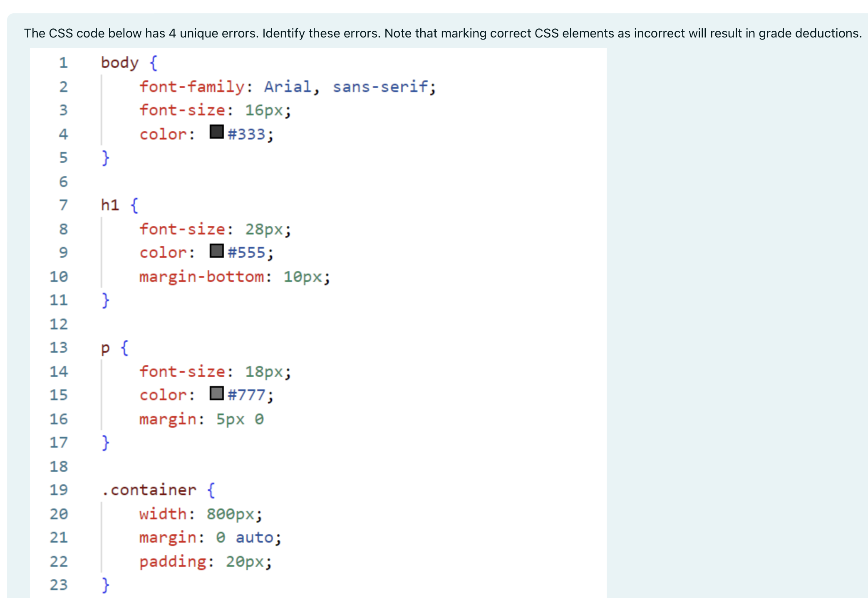Select the 'h1' selector
This screenshot has width=868, height=598.
tap(110, 205)
